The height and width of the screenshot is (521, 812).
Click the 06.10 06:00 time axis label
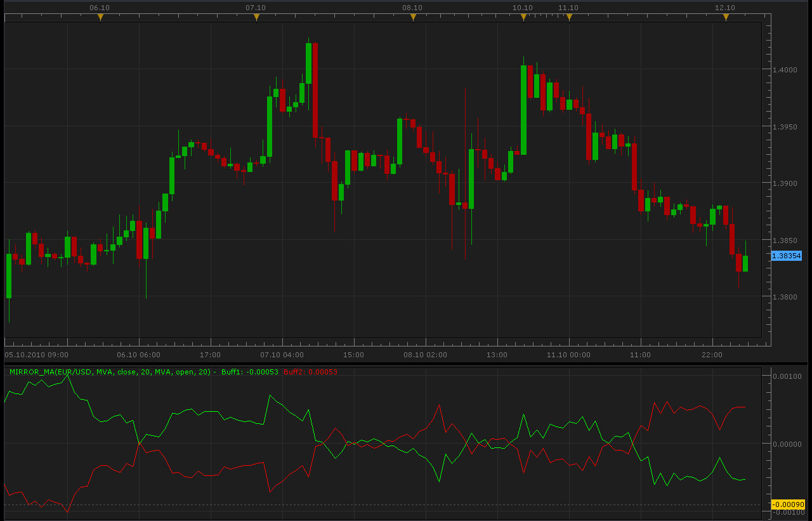(139, 355)
